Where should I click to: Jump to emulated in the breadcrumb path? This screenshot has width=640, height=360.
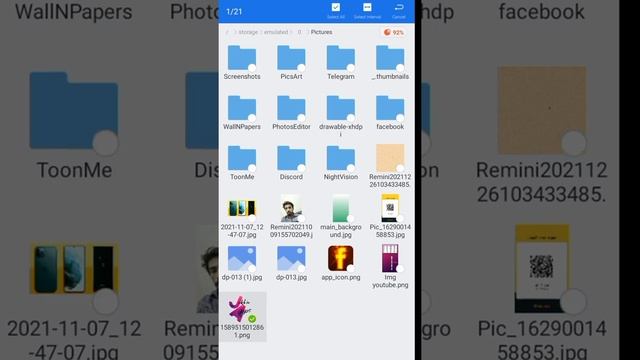pyautogui.click(x=276, y=32)
